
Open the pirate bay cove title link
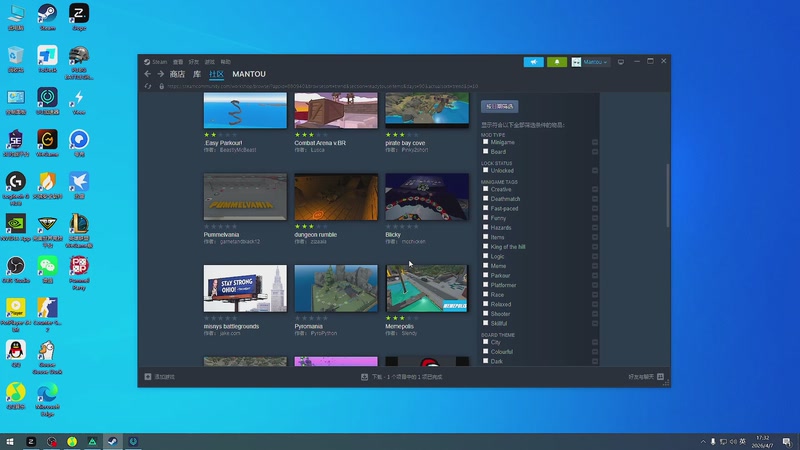405,143
